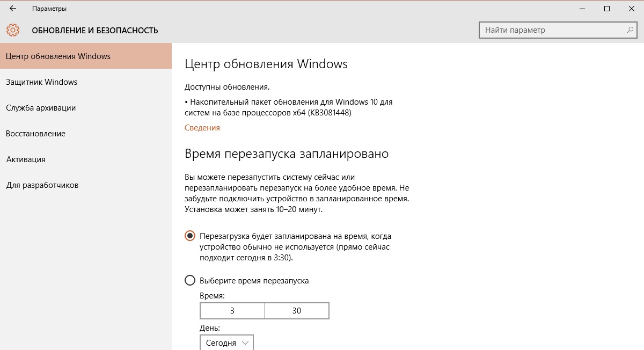Click the "День:" label
Viewport: 644px width, 350px height.
tap(210, 327)
